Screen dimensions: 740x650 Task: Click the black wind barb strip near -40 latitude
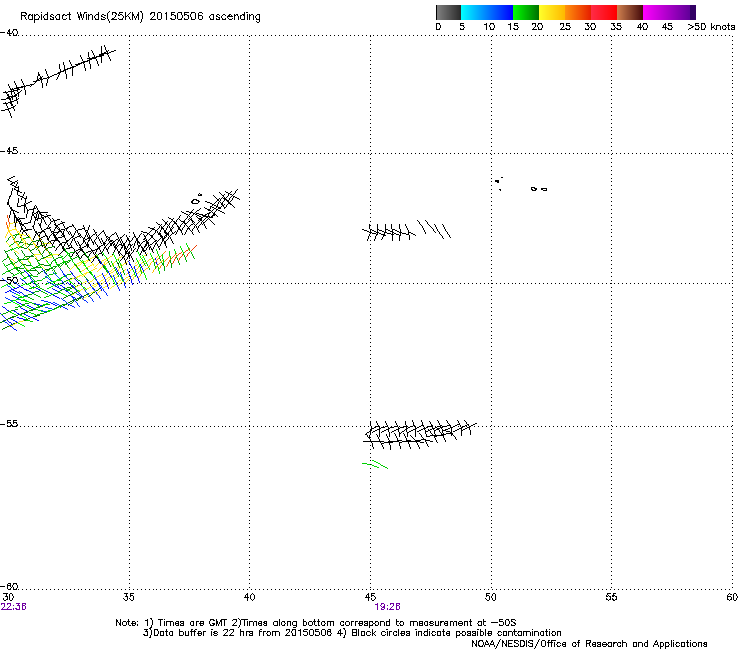[x=58, y=81]
